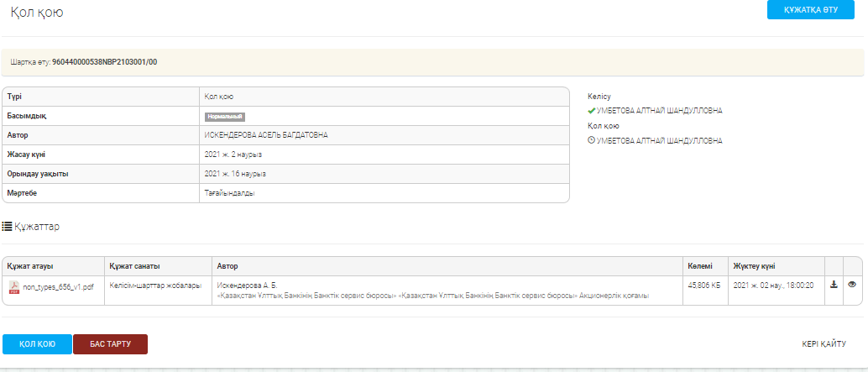The image size is (868, 372).
Task: Click the list icon beside Құжаттар
Action: (7, 227)
